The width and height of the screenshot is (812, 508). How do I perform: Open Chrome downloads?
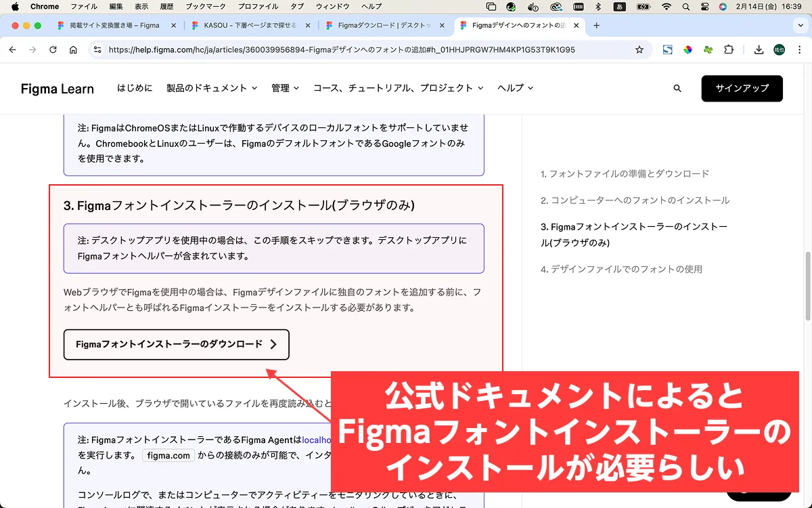pos(759,50)
